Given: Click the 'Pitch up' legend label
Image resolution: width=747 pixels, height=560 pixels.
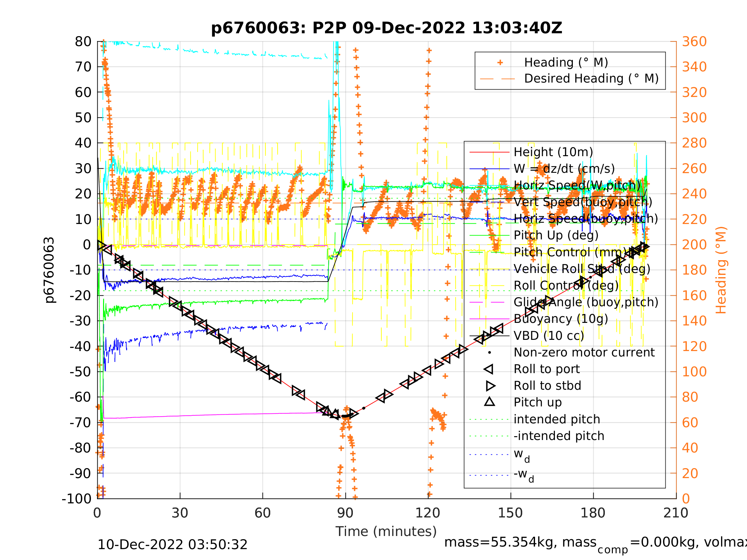Looking at the screenshot, I should 538,402.
